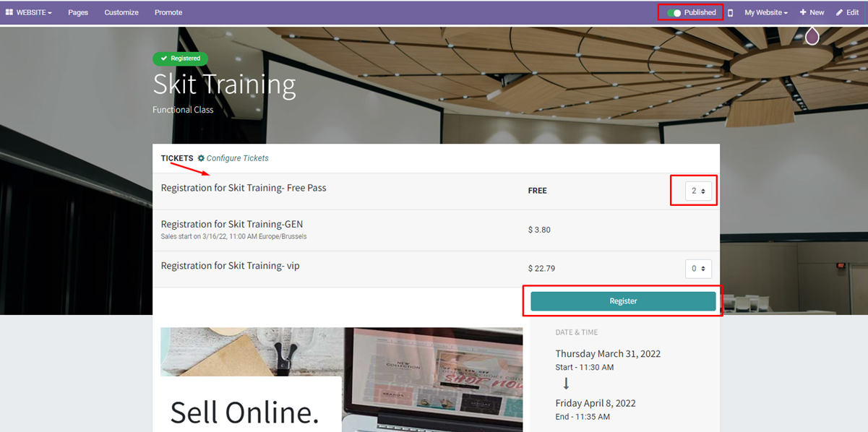Open vip ticket quantity dropdown

coord(697,269)
